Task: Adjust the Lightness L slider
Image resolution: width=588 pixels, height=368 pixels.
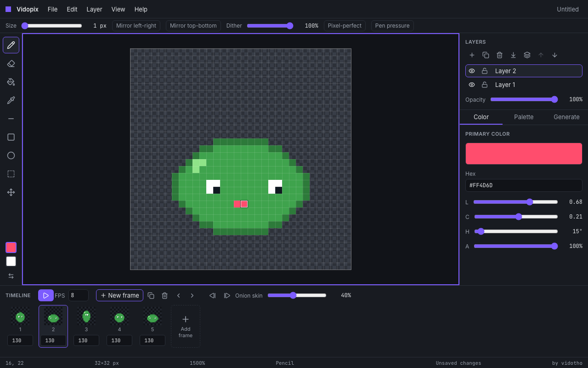Action: (x=515, y=202)
